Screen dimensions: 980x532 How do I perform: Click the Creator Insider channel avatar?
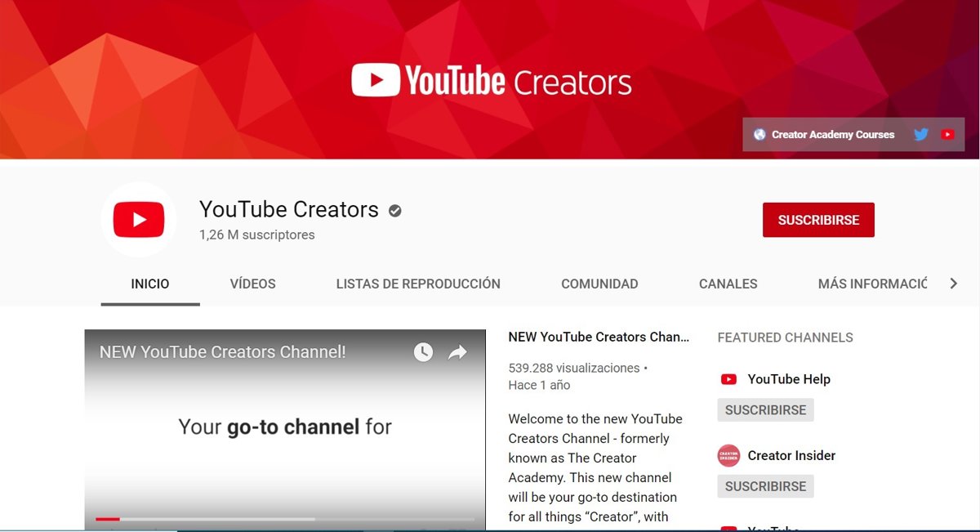tap(728, 455)
